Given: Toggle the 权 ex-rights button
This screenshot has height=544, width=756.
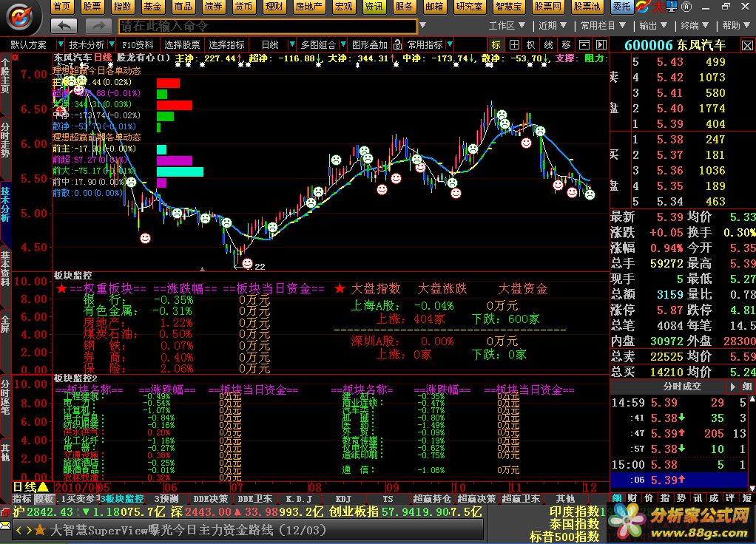Looking at the screenshot, I should [x=531, y=45].
